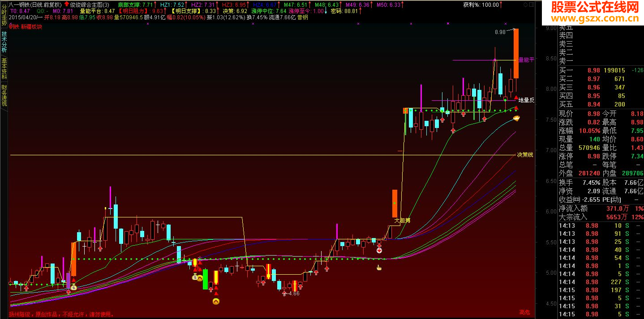Click the red triangle beside 地量反

516,98
